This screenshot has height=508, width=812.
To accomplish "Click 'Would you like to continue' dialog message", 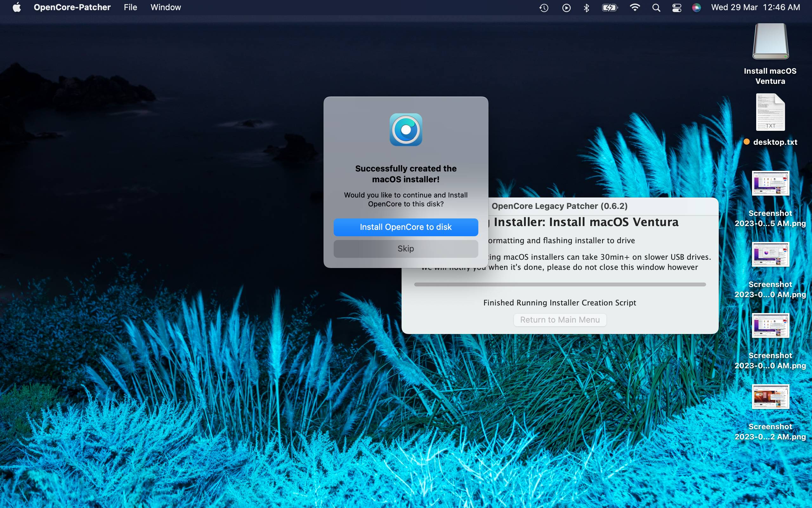I will (x=406, y=199).
